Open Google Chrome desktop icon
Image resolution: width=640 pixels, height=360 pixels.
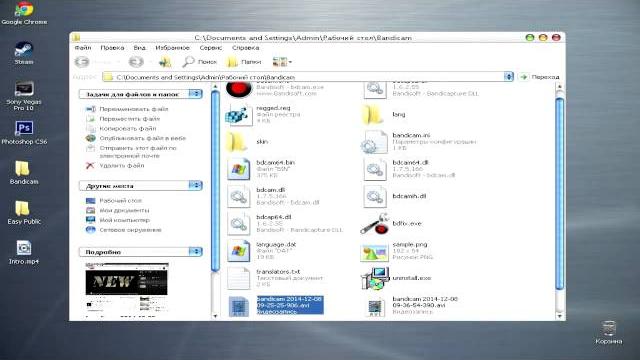pyautogui.click(x=24, y=13)
